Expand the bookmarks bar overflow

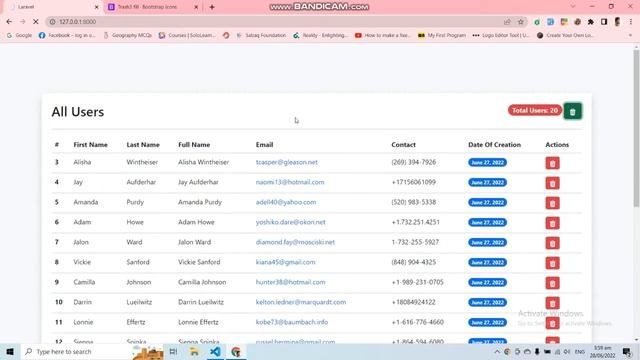tap(631, 35)
